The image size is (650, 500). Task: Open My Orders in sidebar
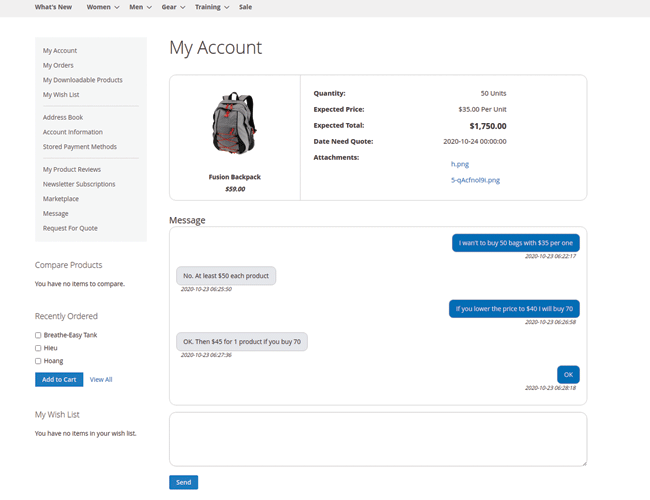(x=58, y=65)
